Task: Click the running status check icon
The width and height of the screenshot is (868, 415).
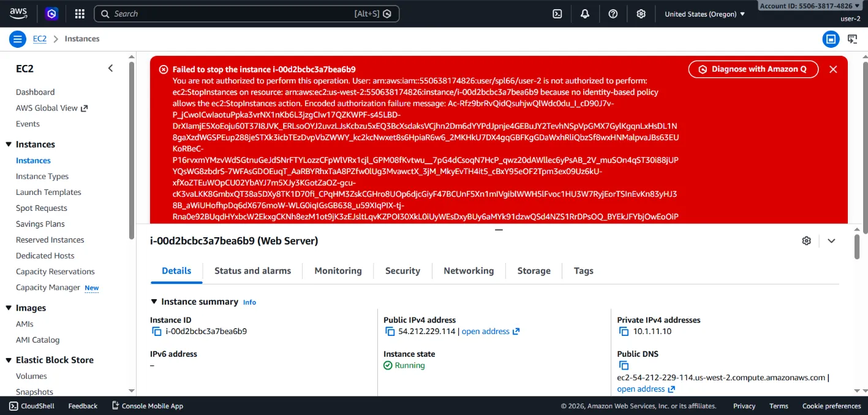Action: coord(388,365)
